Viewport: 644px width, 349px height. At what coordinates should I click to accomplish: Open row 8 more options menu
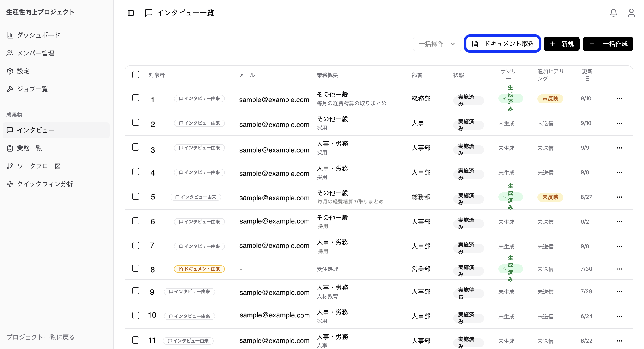(x=619, y=269)
